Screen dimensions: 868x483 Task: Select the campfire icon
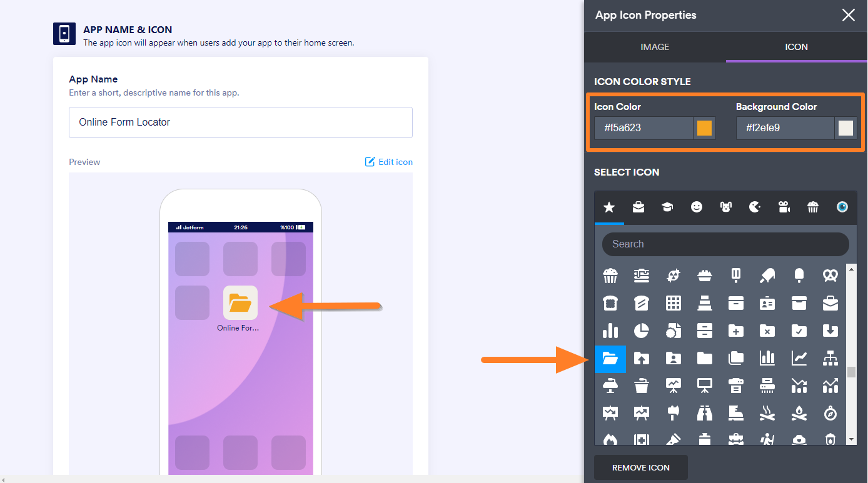tap(799, 413)
